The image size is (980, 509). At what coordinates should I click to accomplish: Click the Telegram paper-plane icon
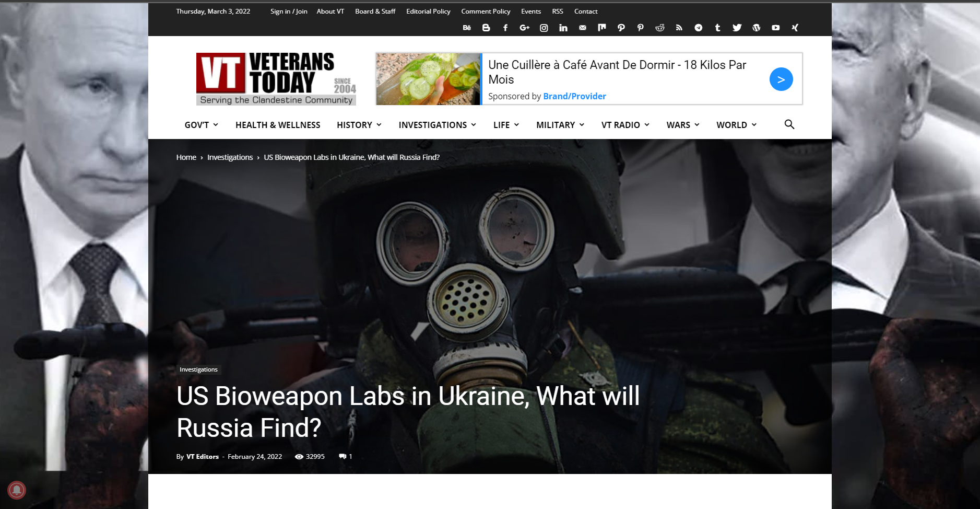point(699,28)
